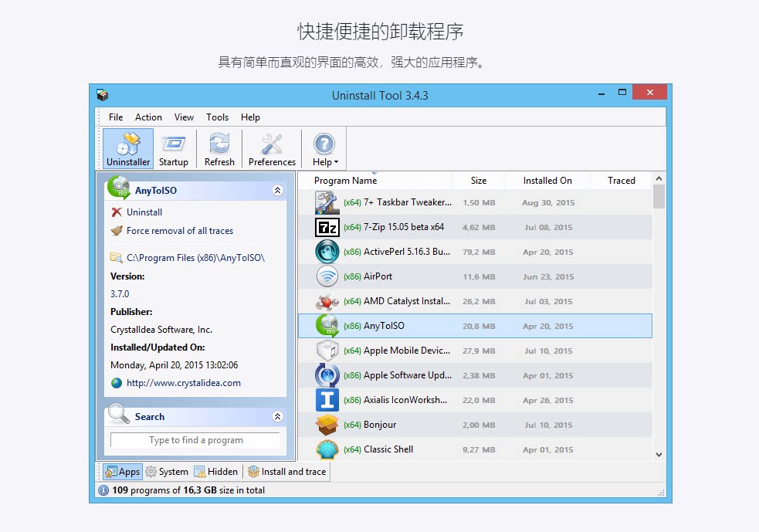Click the vertical scrollbar thumb

click(659, 197)
